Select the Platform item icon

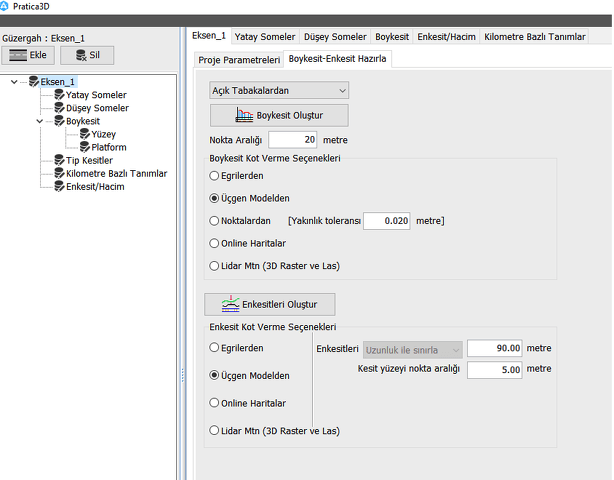point(84,147)
